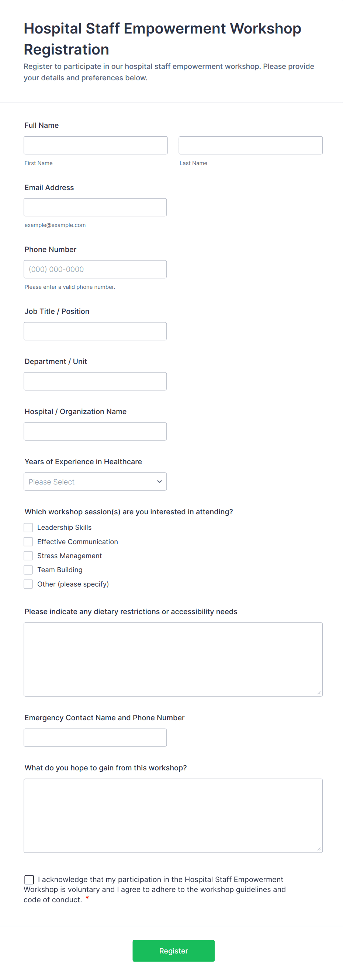
Task: Check the Leadership Skills checkbox
Action: 28,528
